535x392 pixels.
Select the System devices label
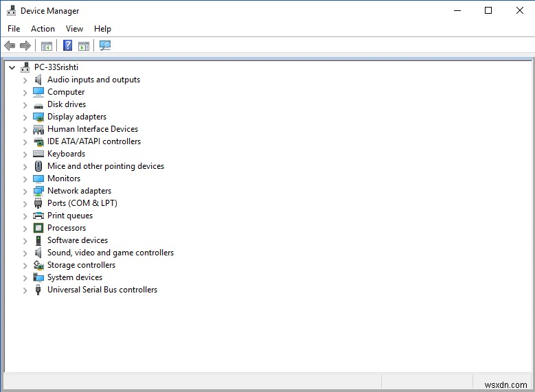point(75,277)
